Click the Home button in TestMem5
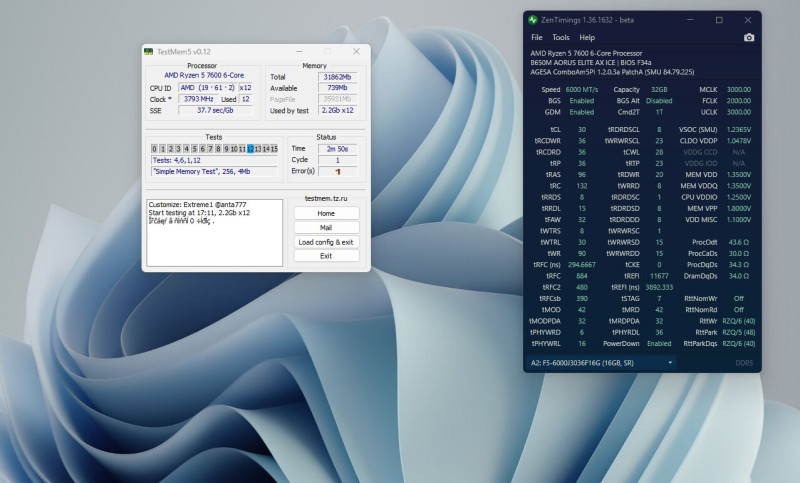The image size is (800, 483). (326, 213)
